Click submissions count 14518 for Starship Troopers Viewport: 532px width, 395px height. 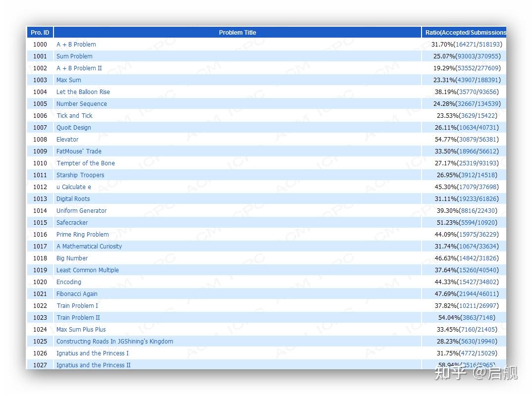(486, 175)
